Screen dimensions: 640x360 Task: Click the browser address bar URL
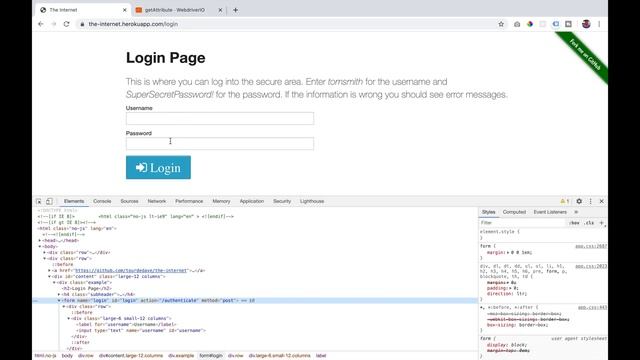tap(133, 24)
